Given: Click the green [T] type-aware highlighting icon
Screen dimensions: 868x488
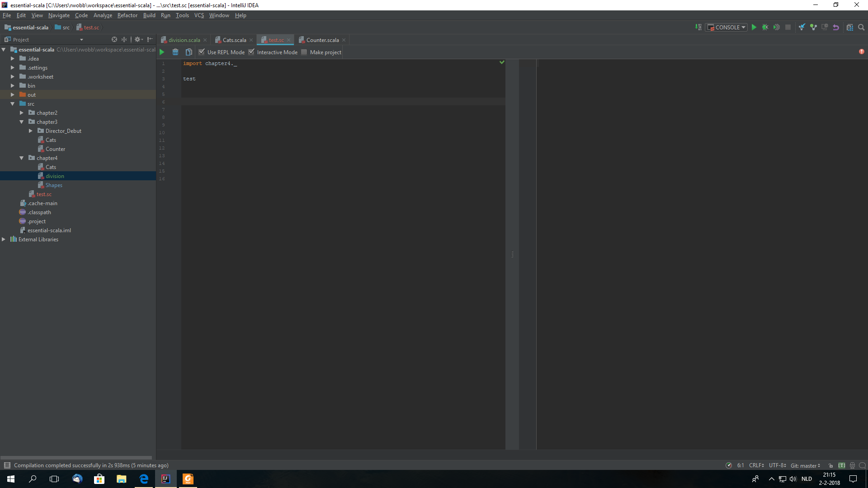Looking at the screenshot, I should (x=842, y=465).
